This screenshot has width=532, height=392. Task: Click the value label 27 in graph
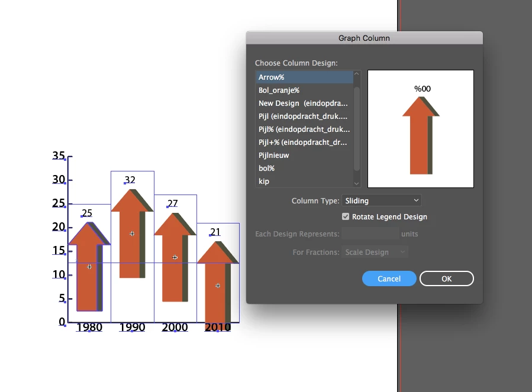pos(172,203)
